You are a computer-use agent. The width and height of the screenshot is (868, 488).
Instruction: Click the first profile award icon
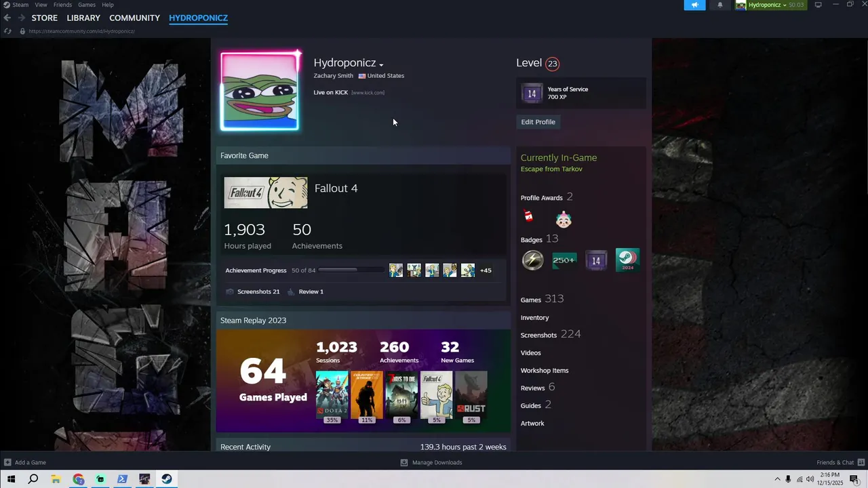coord(529,217)
